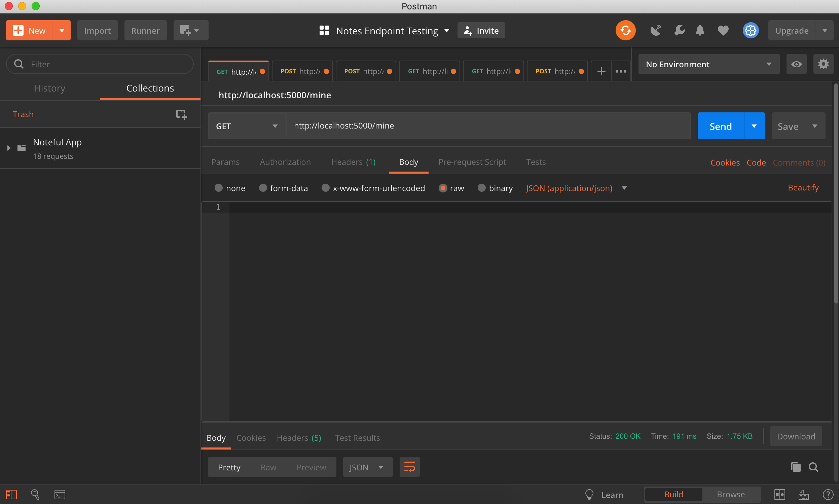
Task: Switch to Build mode
Action: point(673,494)
